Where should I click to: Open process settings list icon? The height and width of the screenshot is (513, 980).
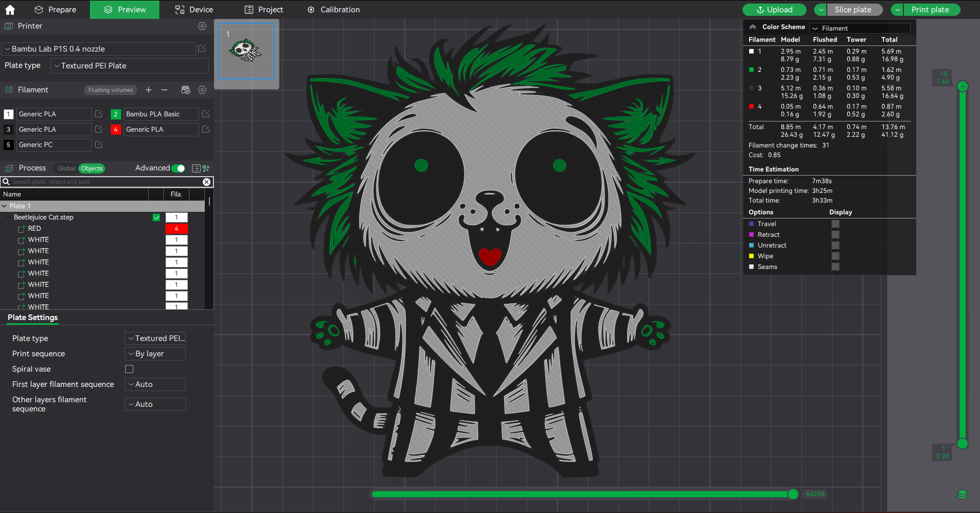point(196,168)
